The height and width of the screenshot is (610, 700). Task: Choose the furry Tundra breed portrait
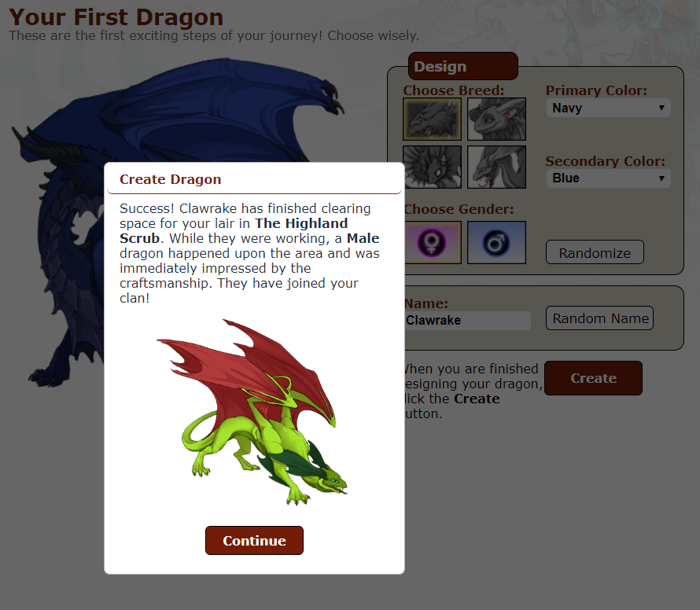pos(496,119)
